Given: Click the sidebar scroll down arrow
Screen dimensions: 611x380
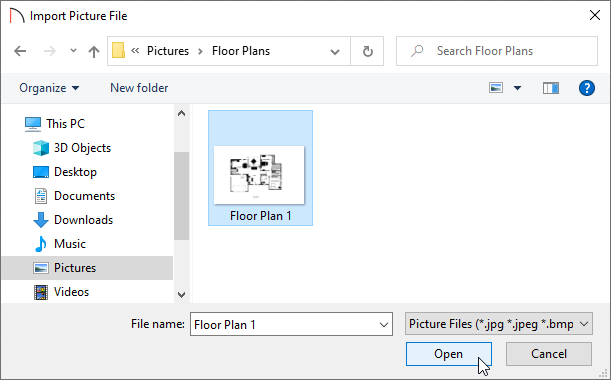Looking at the screenshot, I should [181, 295].
